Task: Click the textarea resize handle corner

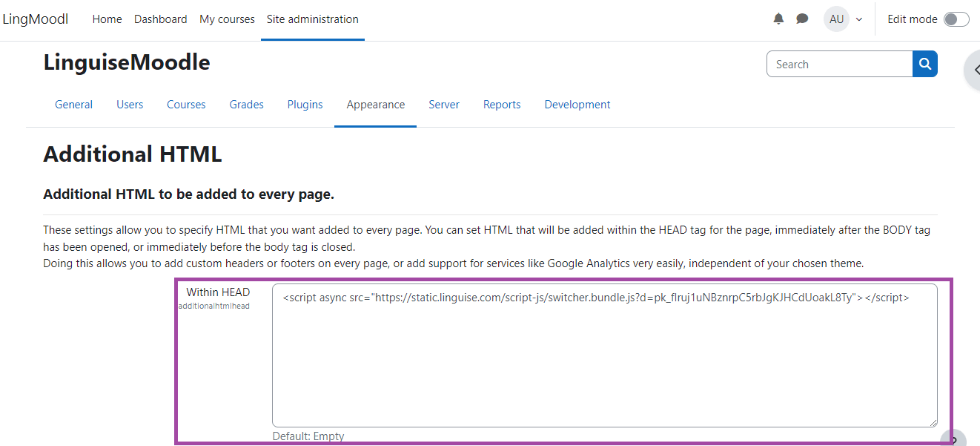Action: [933, 422]
